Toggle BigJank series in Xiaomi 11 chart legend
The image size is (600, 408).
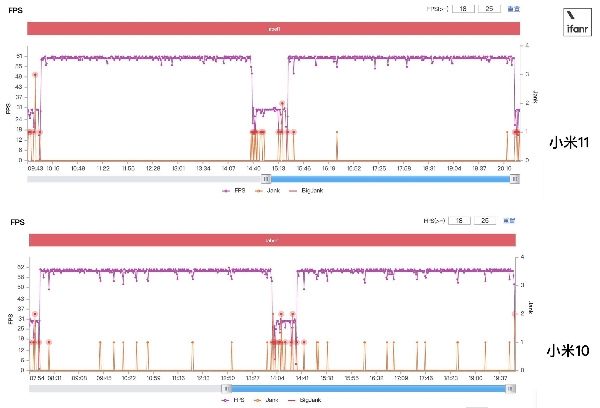[x=306, y=191]
